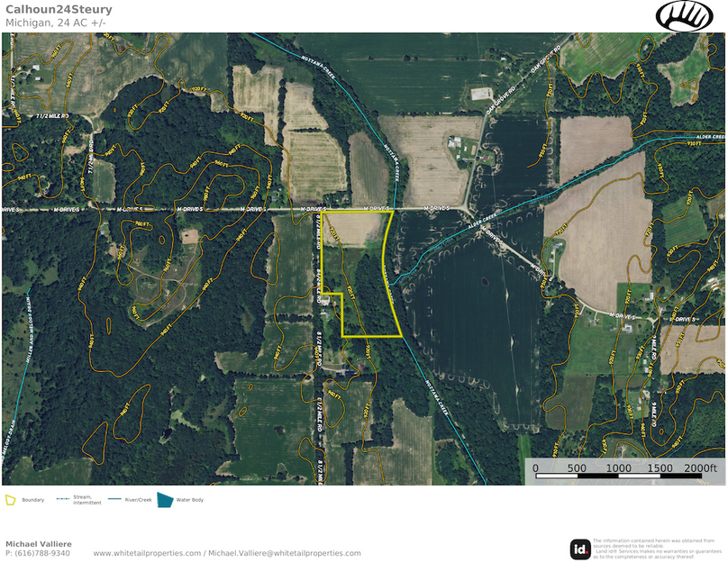Click the River/Creek legend line symbol
Screen dimensions: 728x563
point(114,499)
